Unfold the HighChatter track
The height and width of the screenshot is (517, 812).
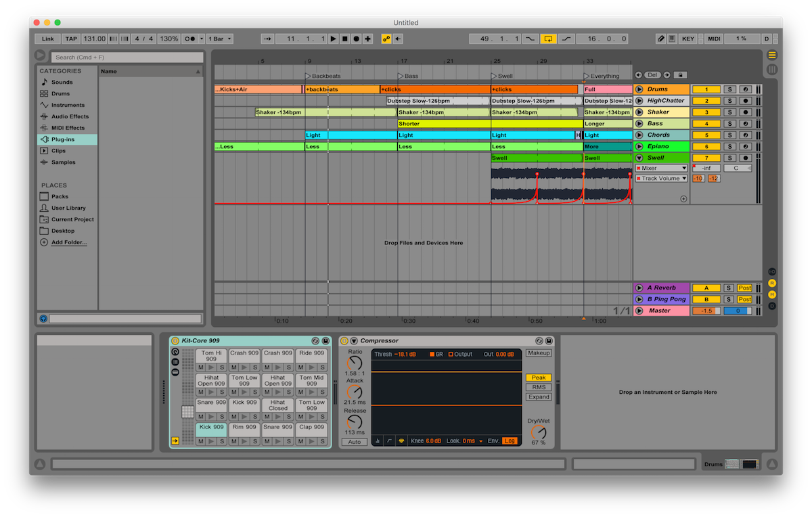pos(639,101)
